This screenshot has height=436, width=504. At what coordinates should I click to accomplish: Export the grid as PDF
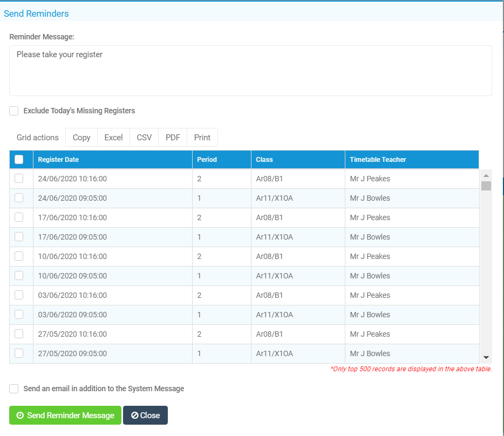click(173, 137)
